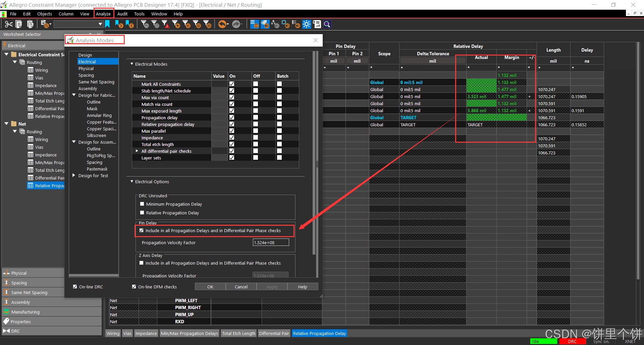The height and width of the screenshot is (345, 644).
Task: Click the orange Undo arrow icon
Action: 223,24
